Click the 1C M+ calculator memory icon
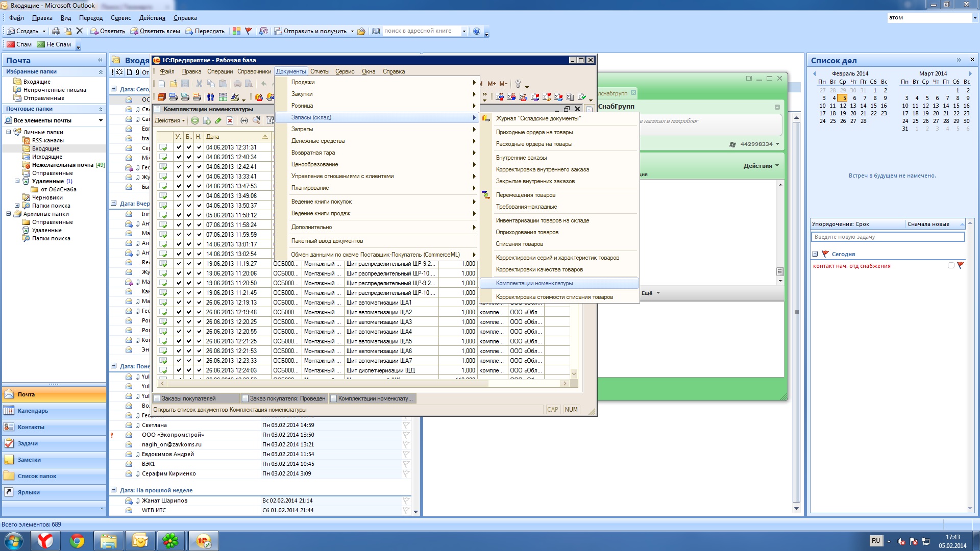Screen dimensions: 980x551 tap(492, 84)
